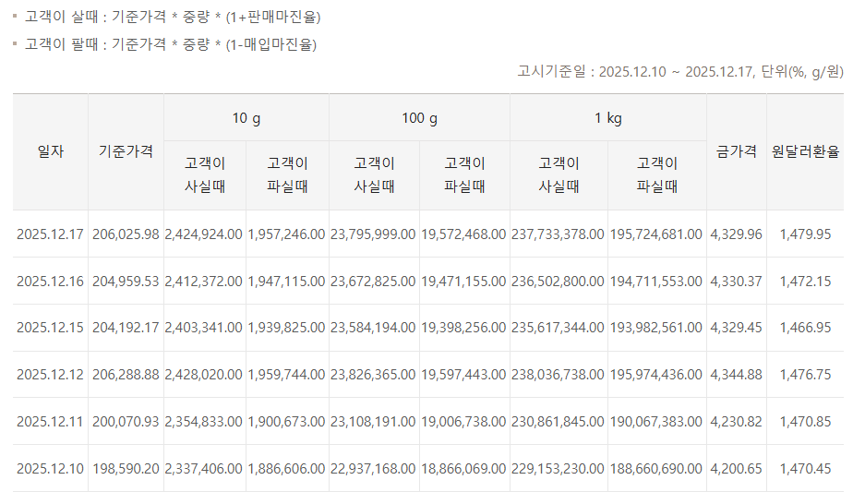Click base price 206,288.88
853x504 pixels.
pos(126,375)
